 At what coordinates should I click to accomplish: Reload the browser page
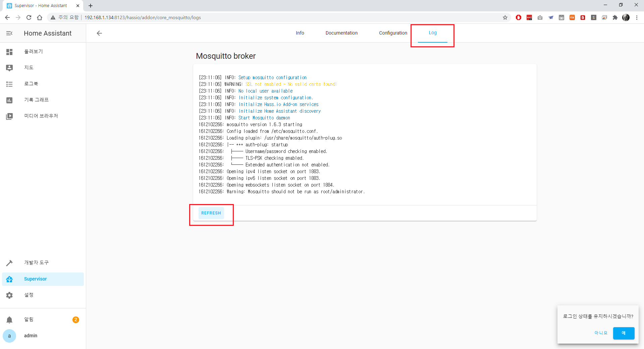click(29, 17)
